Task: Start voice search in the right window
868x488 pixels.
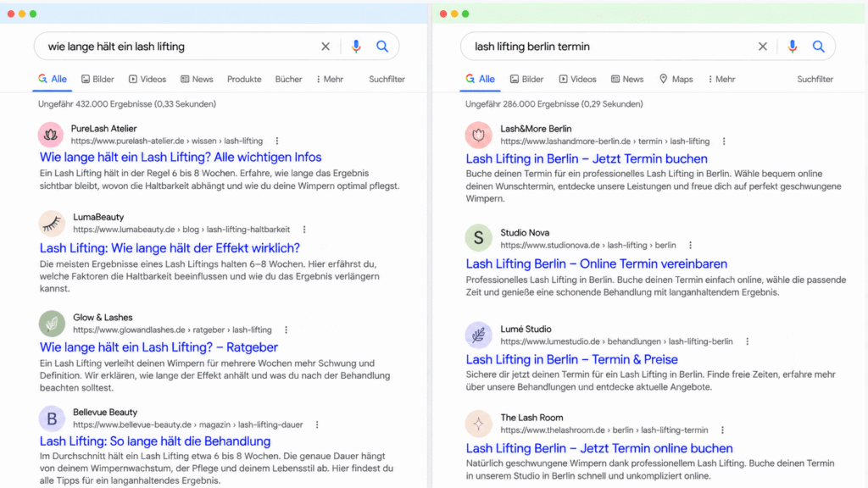Action: point(793,47)
